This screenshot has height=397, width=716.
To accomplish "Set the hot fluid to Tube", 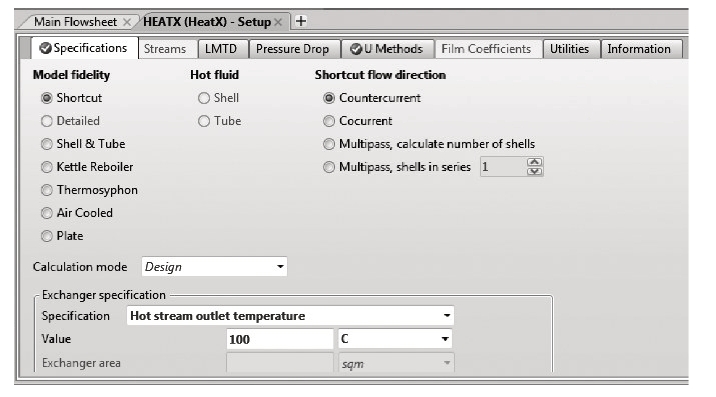I will point(220,121).
